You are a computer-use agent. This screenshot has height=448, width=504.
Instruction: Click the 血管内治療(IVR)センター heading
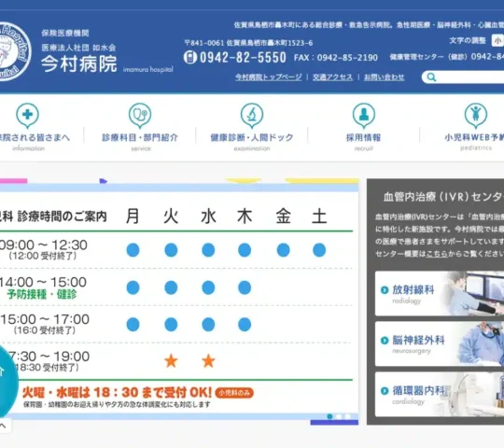[x=443, y=197]
